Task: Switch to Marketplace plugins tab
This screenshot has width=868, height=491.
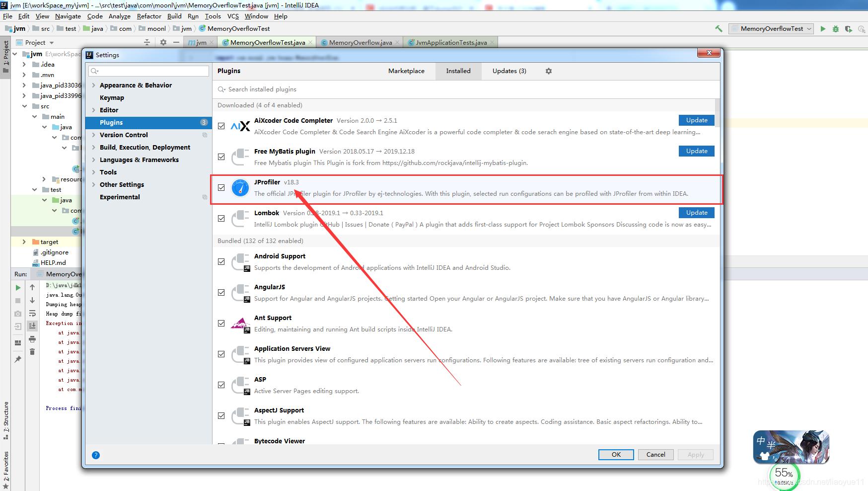Action: (406, 71)
